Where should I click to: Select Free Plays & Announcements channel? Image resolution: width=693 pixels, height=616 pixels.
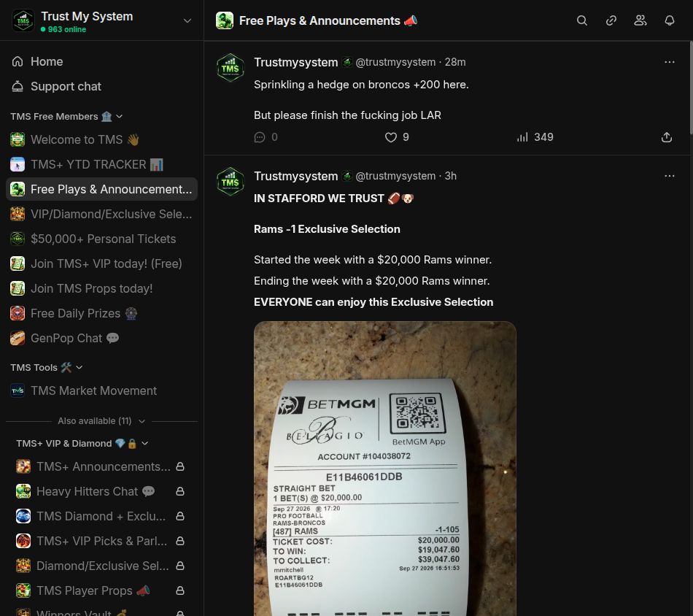click(101, 189)
